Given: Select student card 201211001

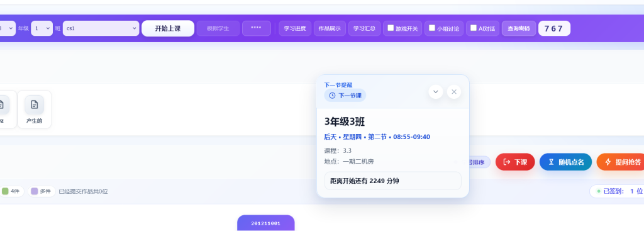Looking at the screenshot, I should pyautogui.click(x=266, y=223).
